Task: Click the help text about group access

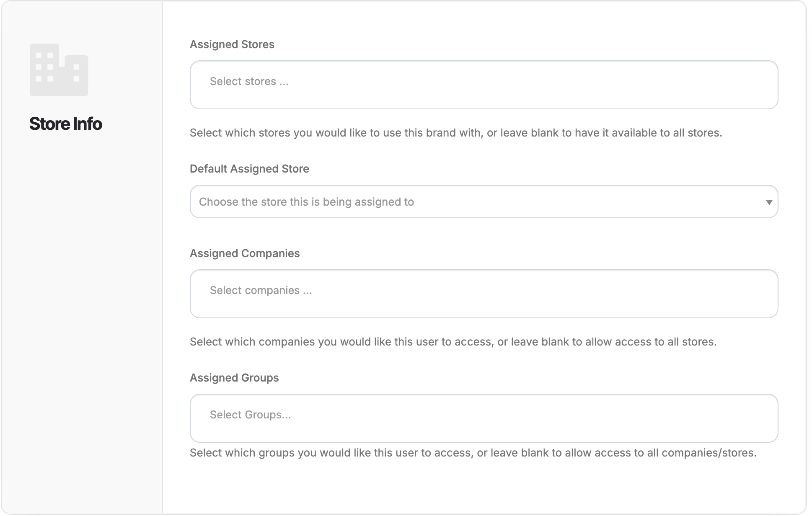Action: point(473,453)
